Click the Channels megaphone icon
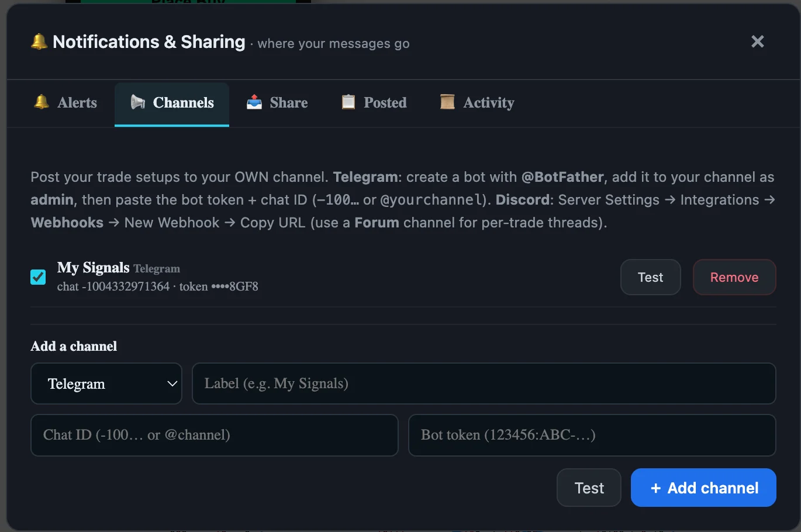 point(138,102)
